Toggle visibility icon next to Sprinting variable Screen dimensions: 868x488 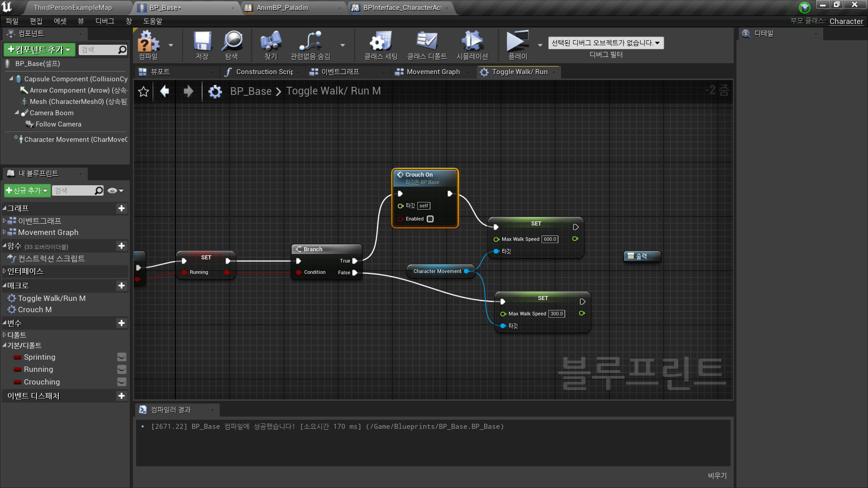pos(122,357)
